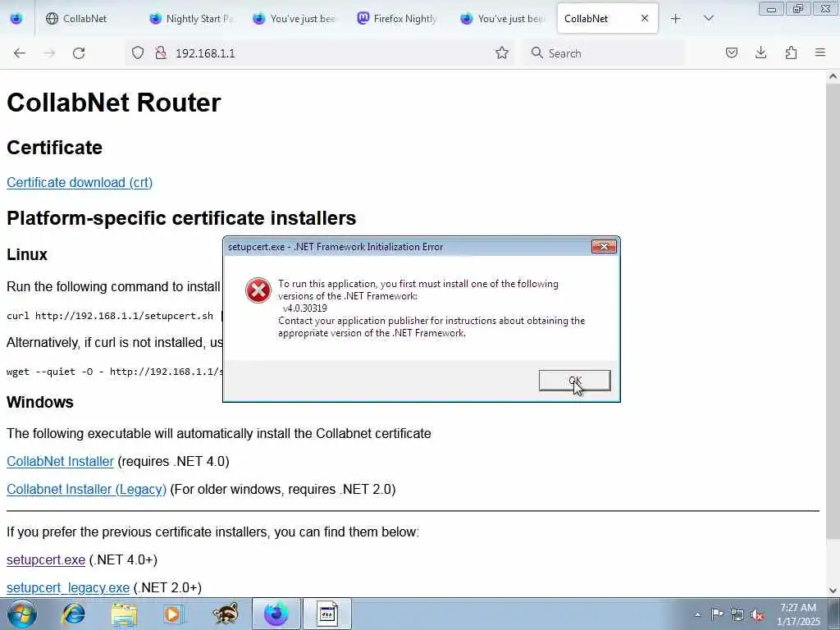Open Certificate download (crt) link
The image size is (840, 630).
pyautogui.click(x=80, y=182)
